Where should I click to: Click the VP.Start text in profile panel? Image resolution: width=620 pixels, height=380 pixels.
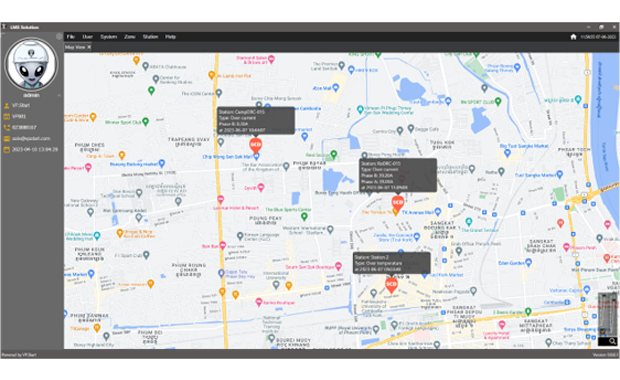tap(21, 106)
